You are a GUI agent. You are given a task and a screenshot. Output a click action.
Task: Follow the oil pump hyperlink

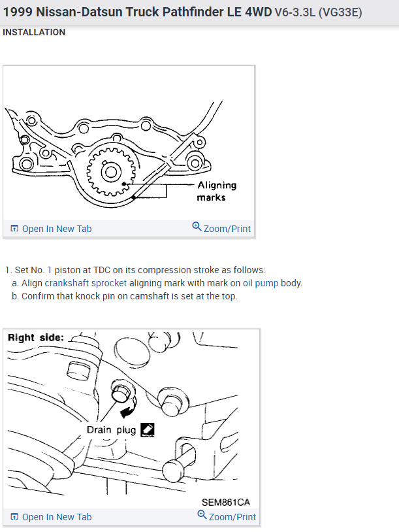261,283
